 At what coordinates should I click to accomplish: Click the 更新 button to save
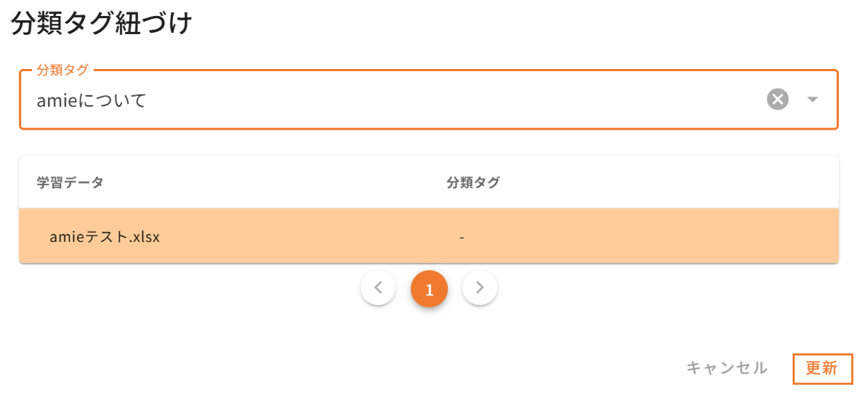(822, 368)
